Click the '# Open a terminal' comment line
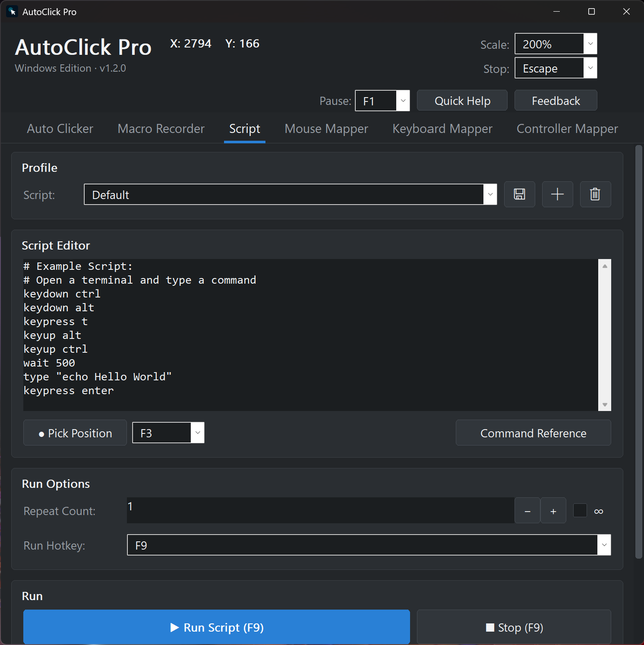This screenshot has height=645, width=644. 140,280
